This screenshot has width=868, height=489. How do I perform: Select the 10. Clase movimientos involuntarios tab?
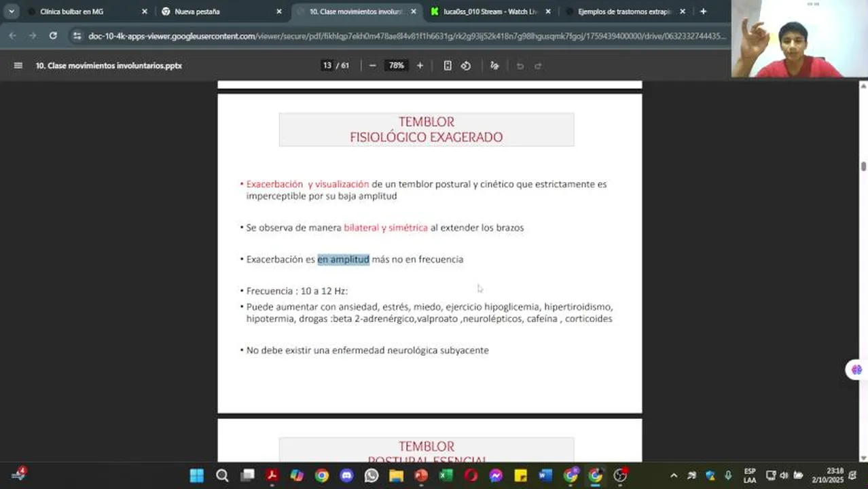pyautogui.click(x=356, y=12)
